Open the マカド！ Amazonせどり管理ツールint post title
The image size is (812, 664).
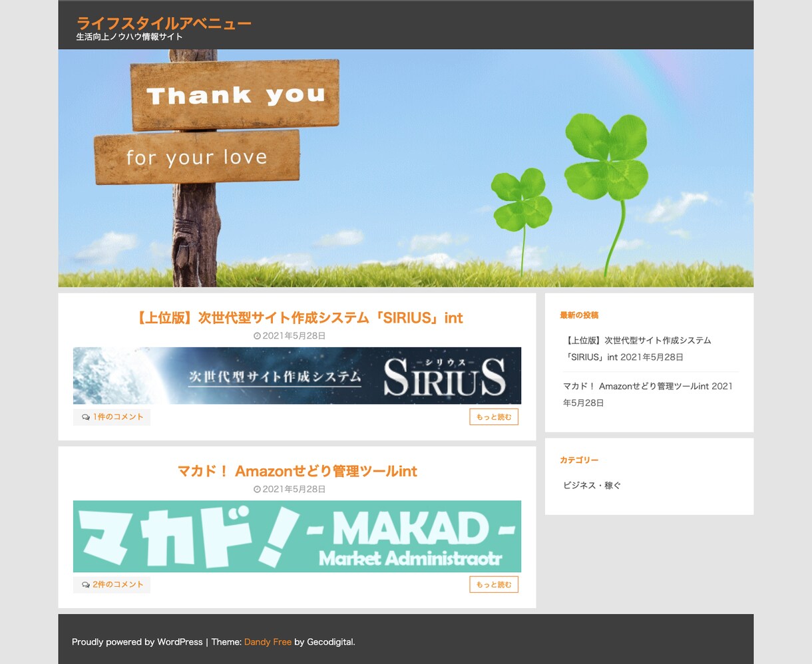pos(297,471)
